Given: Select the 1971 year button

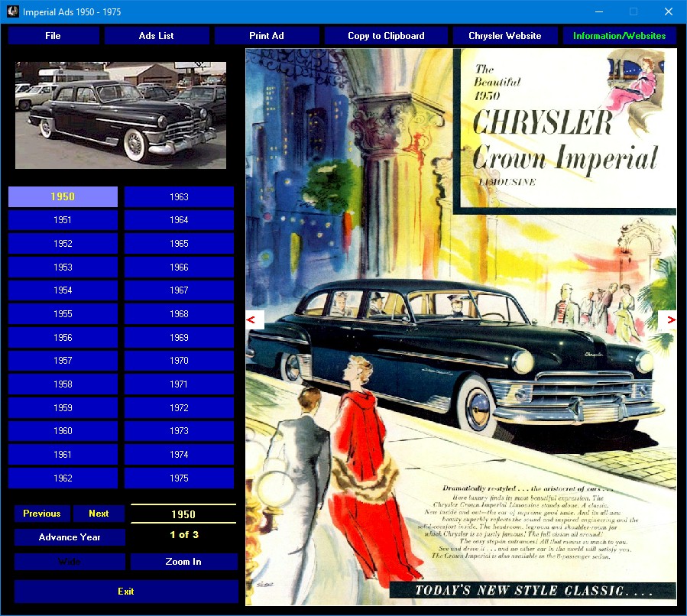Looking at the screenshot, I should tap(179, 384).
